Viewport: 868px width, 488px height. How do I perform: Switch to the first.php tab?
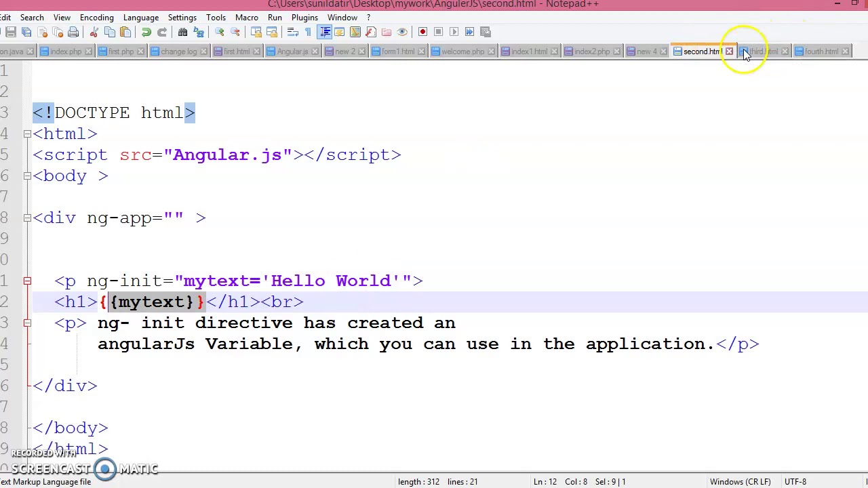pyautogui.click(x=121, y=52)
